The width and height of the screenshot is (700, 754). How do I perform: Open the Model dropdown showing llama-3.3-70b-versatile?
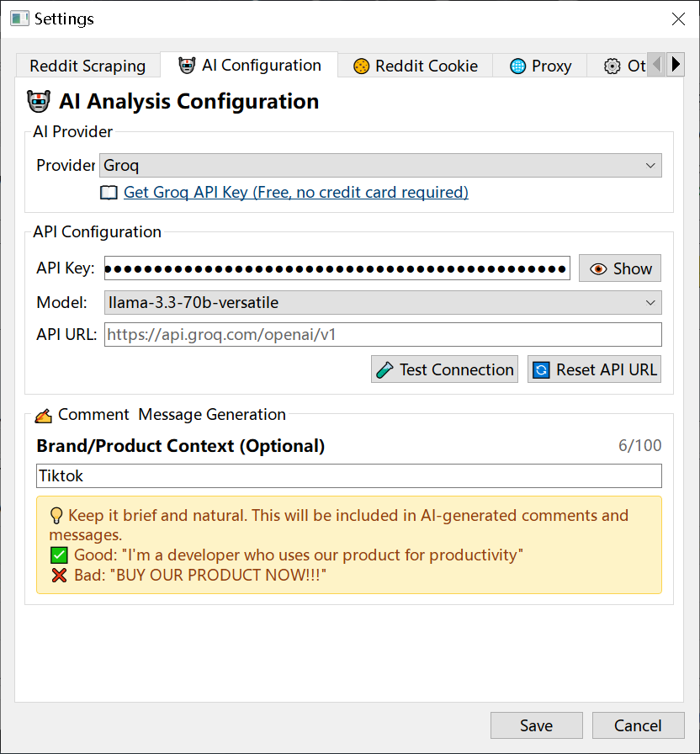coord(383,302)
